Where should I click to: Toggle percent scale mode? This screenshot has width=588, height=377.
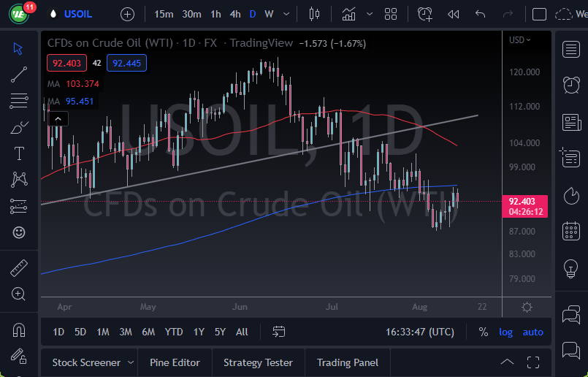click(483, 332)
